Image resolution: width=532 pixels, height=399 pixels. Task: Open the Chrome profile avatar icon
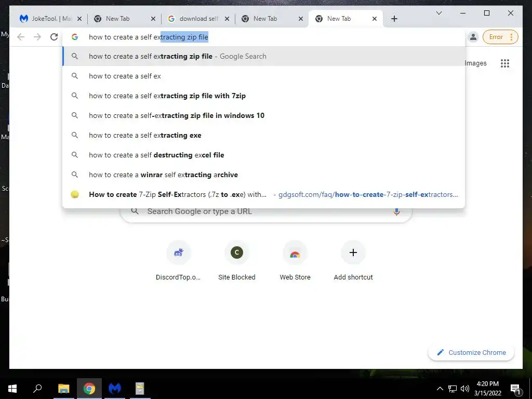pos(473,37)
